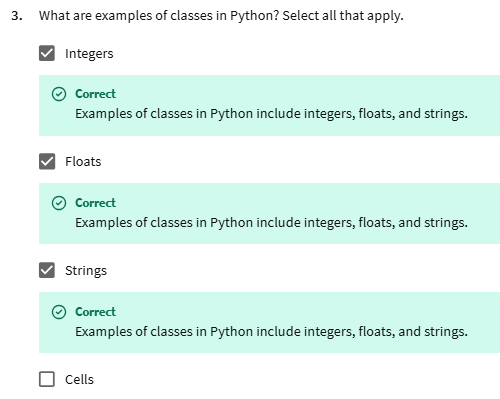Viewport: 500px width, 399px height.
Task: Uncheck the Floats checkbox
Action: 47,162
